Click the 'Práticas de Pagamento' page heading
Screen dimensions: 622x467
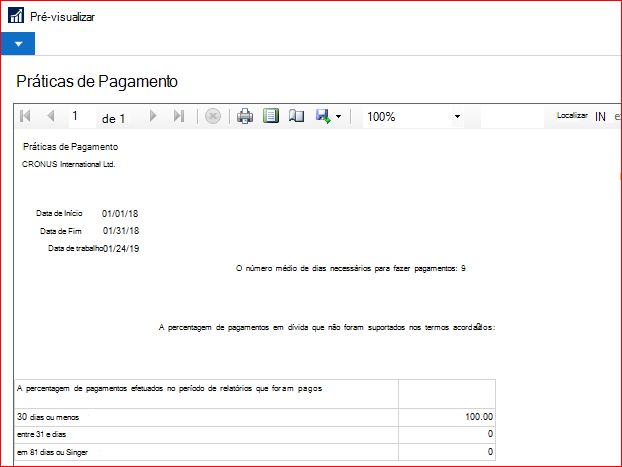[97, 81]
